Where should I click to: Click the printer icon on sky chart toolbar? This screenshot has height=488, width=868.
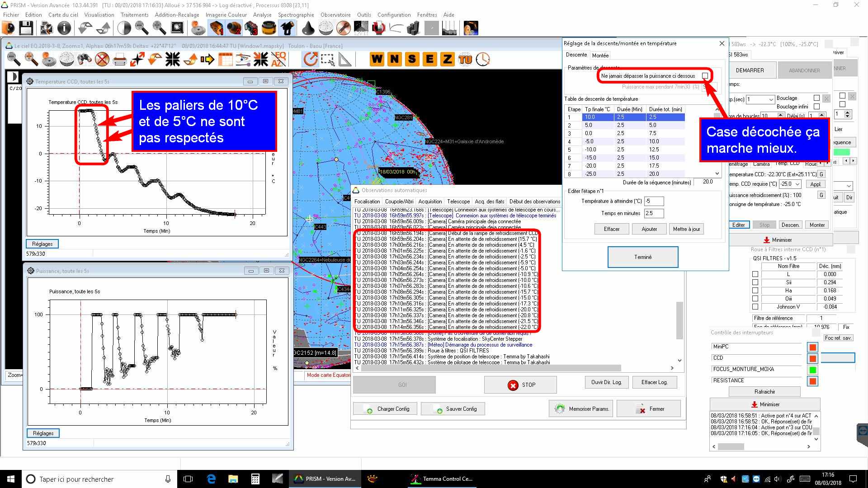pos(120,59)
